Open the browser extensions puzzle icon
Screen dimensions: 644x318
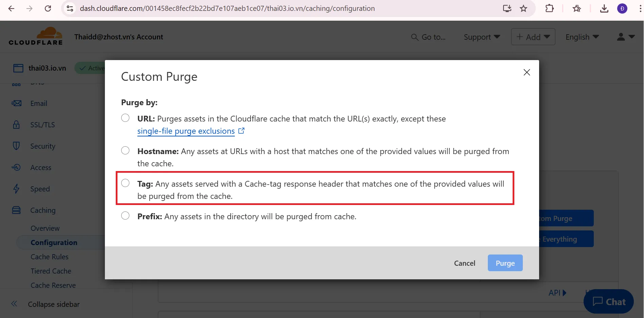click(x=549, y=8)
